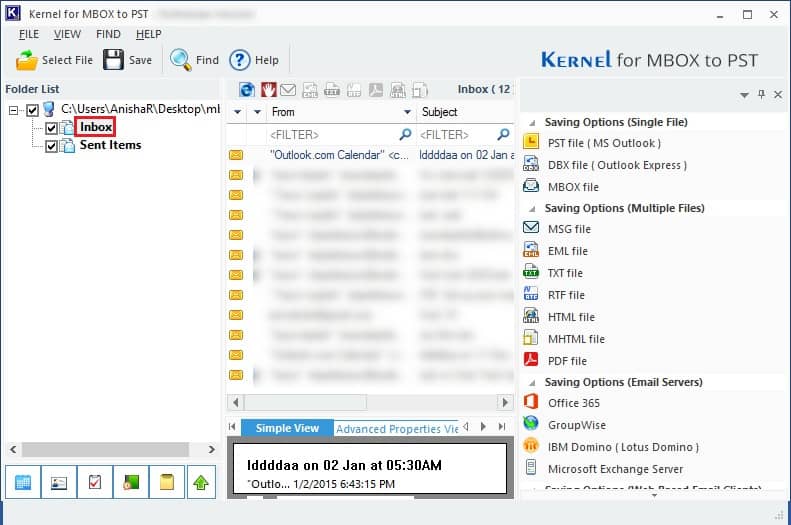
Task: Open the second column dropdown arrow in message list
Action: (257, 112)
